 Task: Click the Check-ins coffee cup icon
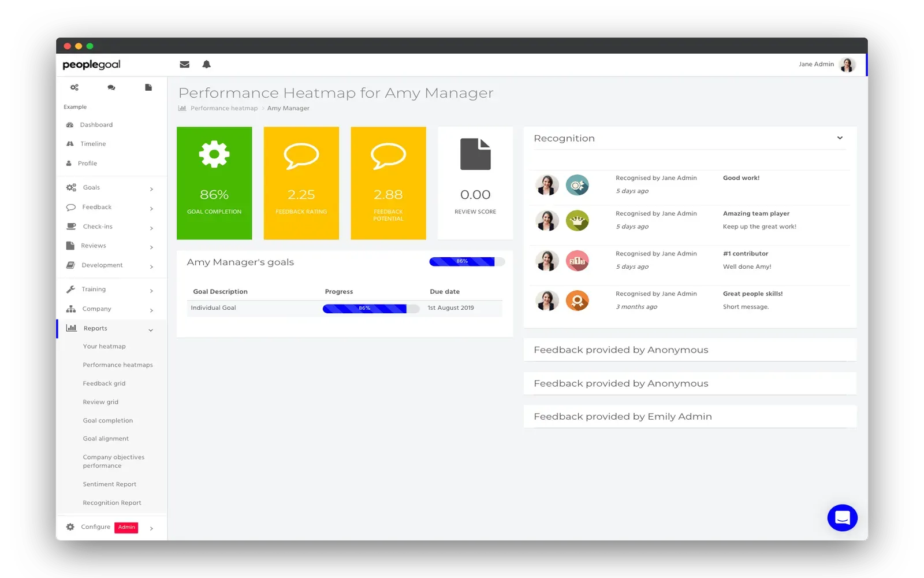coord(71,227)
